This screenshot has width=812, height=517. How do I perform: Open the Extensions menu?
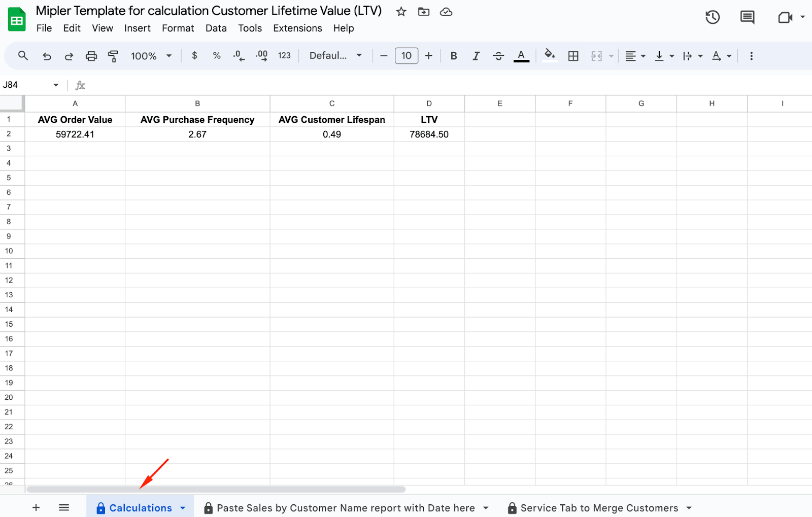pos(297,28)
